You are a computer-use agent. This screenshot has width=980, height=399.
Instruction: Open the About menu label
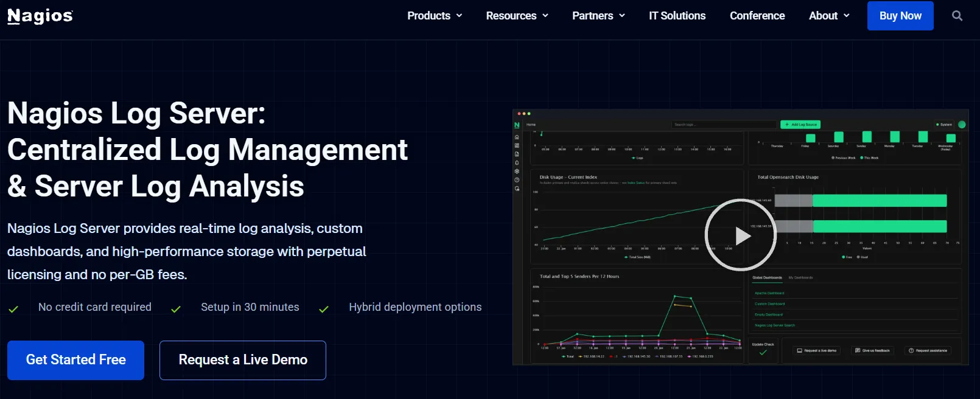pyautogui.click(x=824, y=16)
